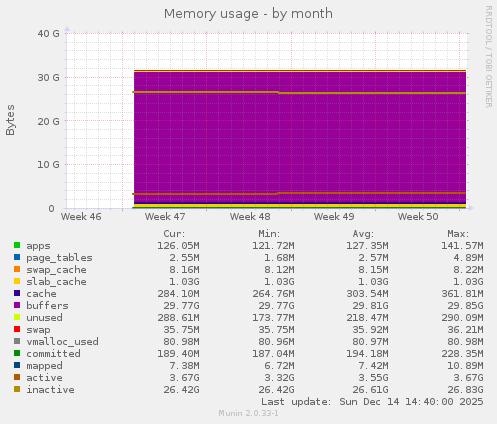The image size is (497, 424).
Task: Click the red swap legend swatch
Action: pyautogui.click(x=17, y=329)
